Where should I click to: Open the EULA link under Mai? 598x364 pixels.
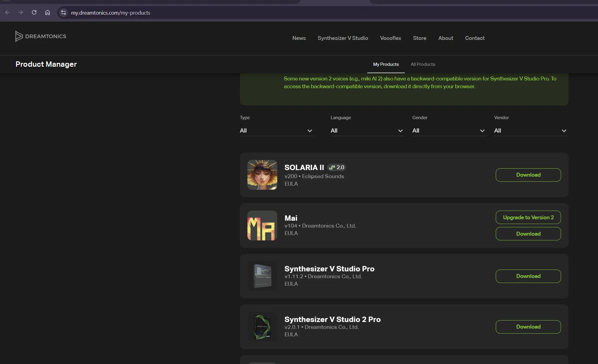click(291, 233)
